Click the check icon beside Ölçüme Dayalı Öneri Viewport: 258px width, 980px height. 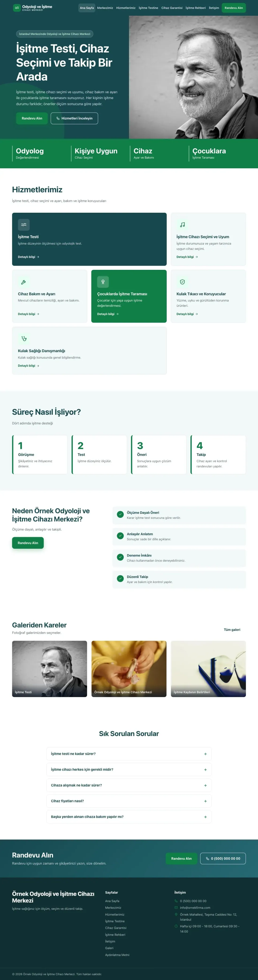(121, 514)
